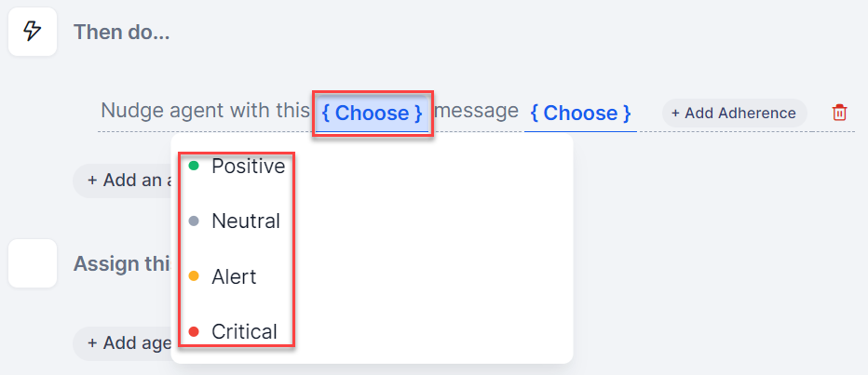Click the empty icon box beside Assign
Image resolution: width=868 pixels, height=375 pixels.
[x=33, y=263]
